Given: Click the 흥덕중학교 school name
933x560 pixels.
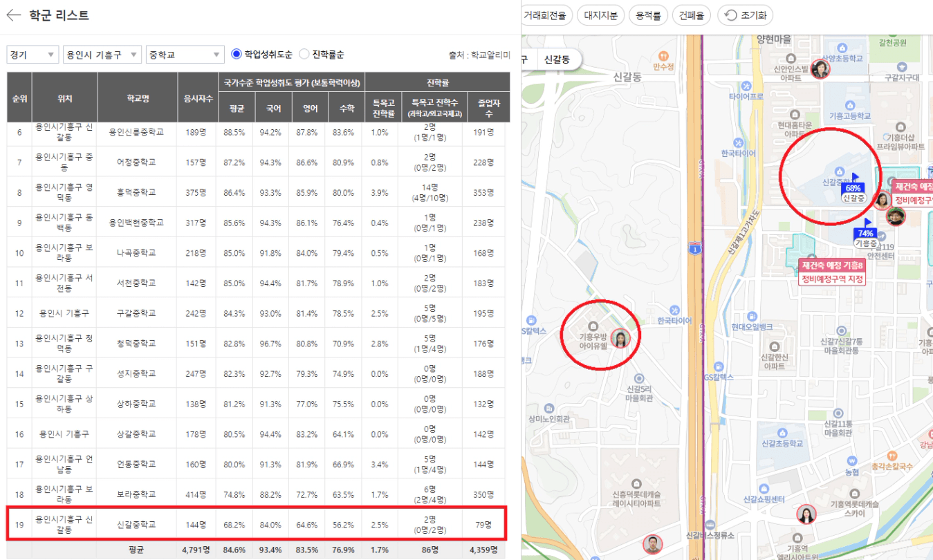Looking at the screenshot, I should click(x=136, y=193).
